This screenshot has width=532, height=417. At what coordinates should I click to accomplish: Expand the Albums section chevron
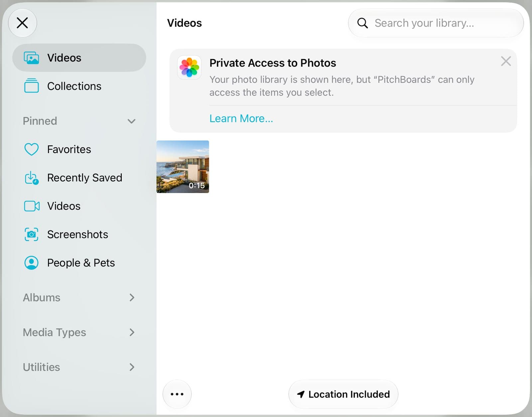coord(132,297)
